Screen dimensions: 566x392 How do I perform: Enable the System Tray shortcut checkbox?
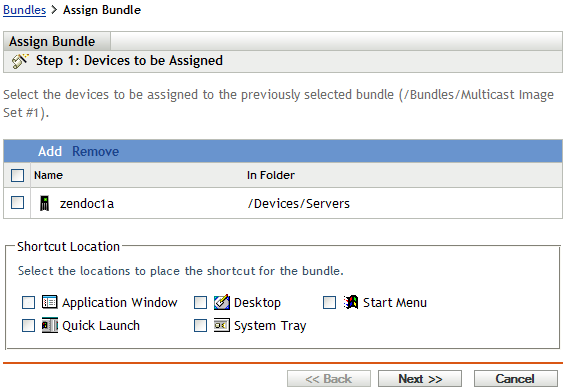(200, 326)
